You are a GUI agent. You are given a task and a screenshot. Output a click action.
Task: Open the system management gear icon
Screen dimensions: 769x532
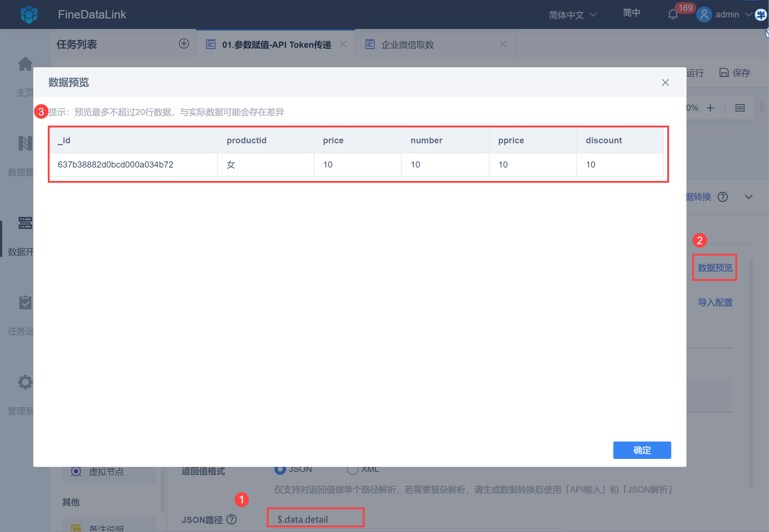tap(25, 382)
